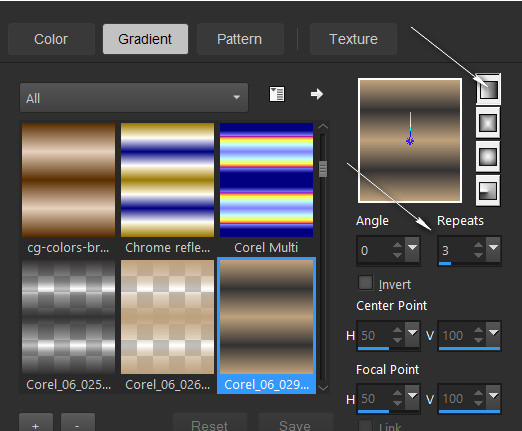Open the Repeats slider dropdown
The image size is (522, 431).
493,249
